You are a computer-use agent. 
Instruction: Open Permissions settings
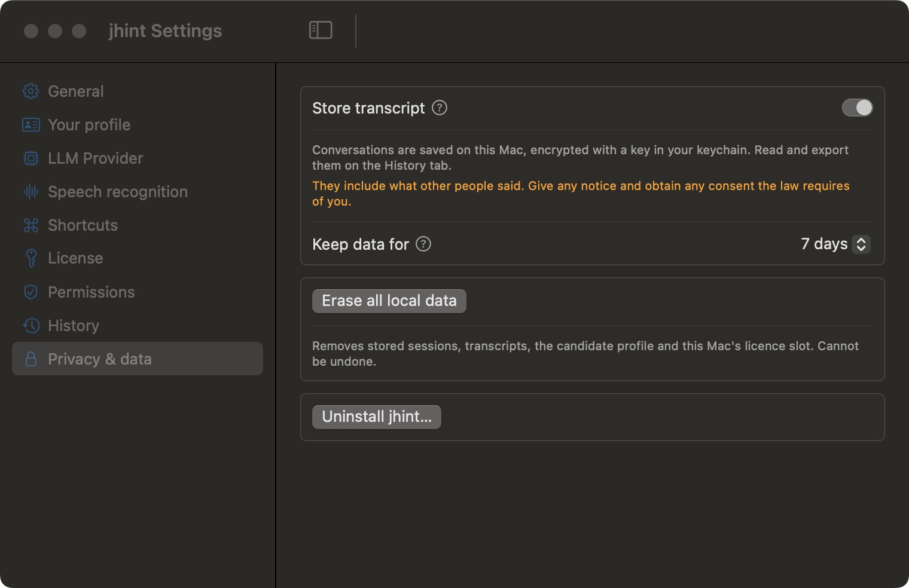pos(138,292)
